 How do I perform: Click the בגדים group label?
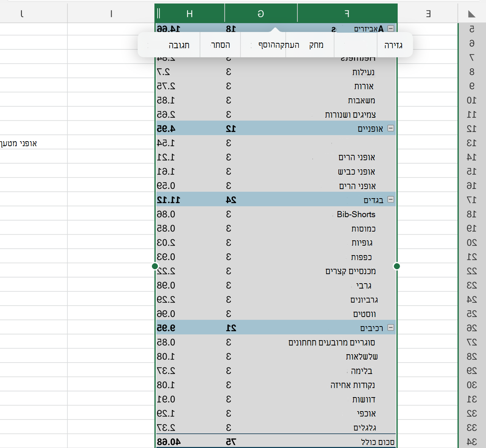tap(373, 200)
